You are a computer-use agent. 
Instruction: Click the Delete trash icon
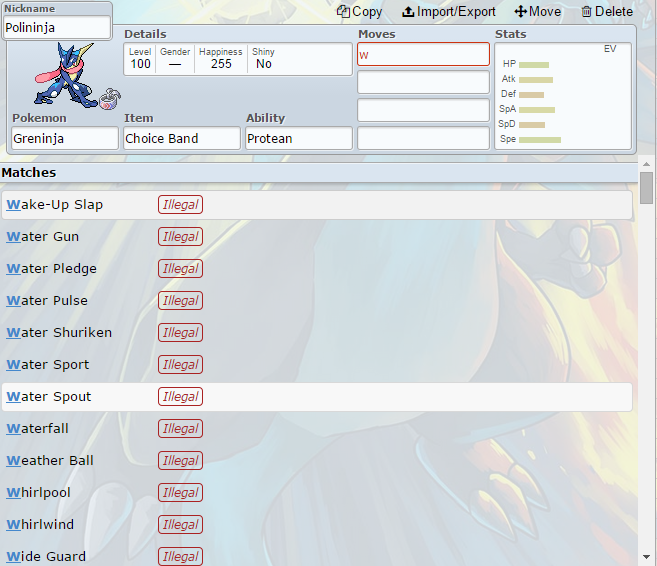tap(586, 12)
